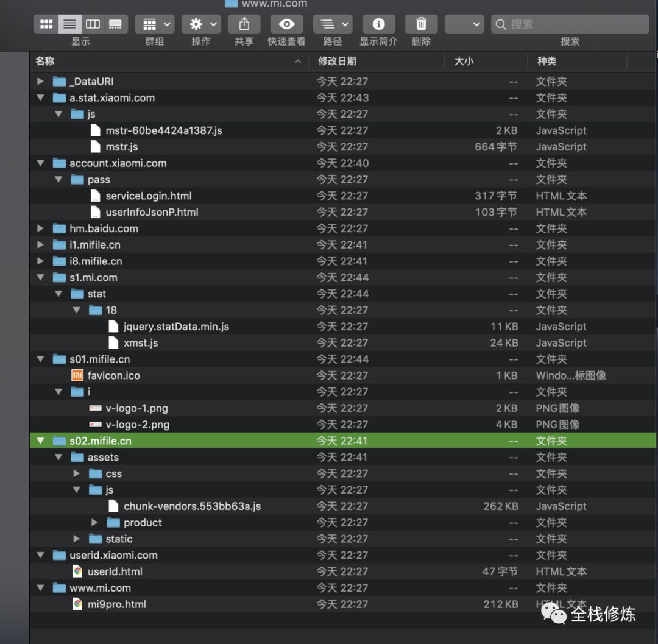Image resolution: width=658 pixels, height=644 pixels.
Task: Click the Quick Look eye icon
Action: pyautogui.click(x=286, y=24)
